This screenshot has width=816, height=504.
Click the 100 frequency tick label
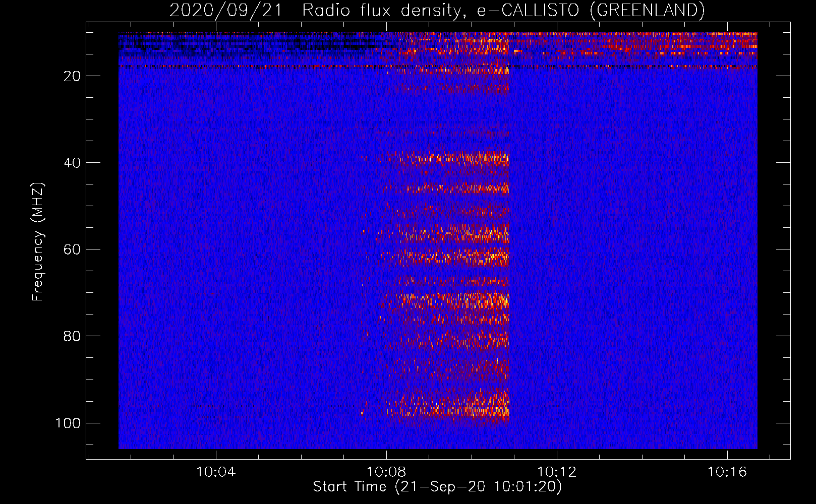[68, 423]
